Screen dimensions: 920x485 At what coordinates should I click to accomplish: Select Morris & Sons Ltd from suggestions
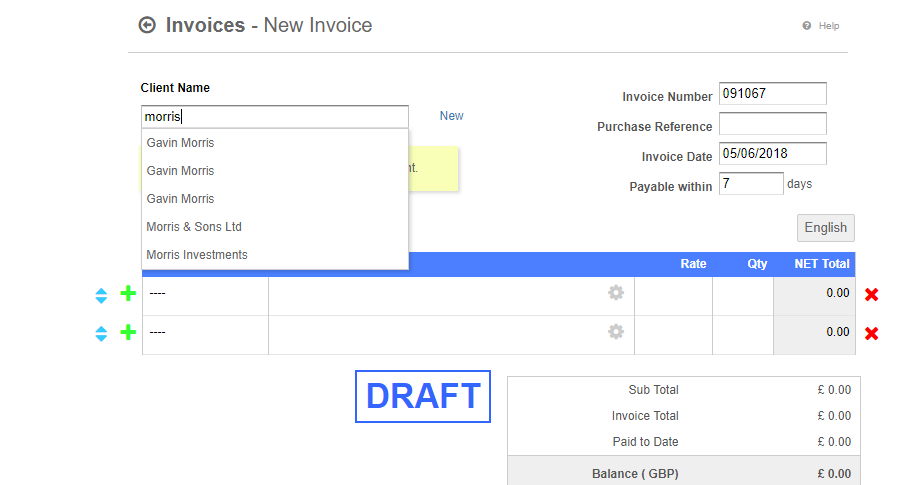click(x=194, y=227)
